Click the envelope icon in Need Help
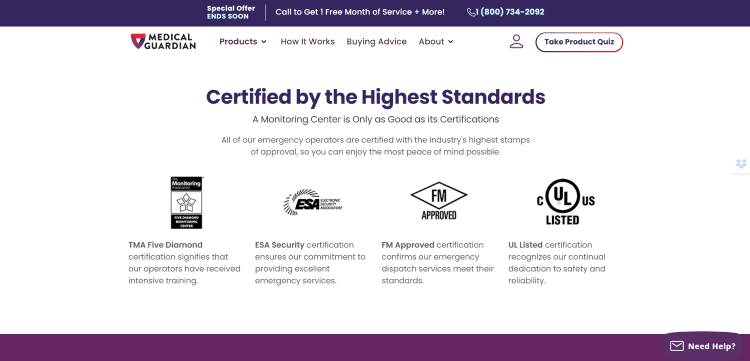Screen dimensions: 750x361 coord(676,346)
